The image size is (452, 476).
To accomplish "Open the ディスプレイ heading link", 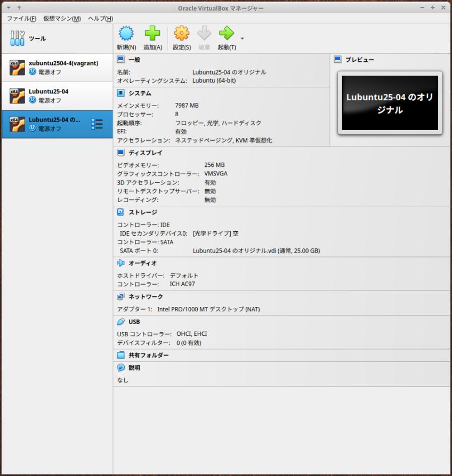I will click(x=146, y=152).
